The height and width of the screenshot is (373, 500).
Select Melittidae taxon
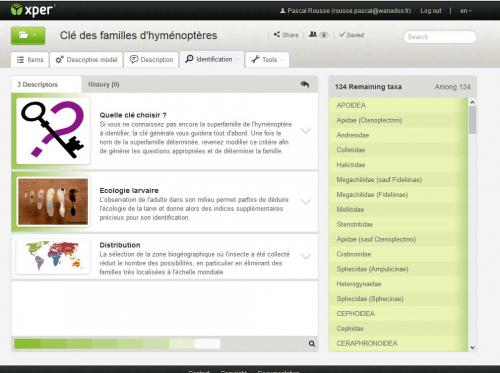coord(398,209)
